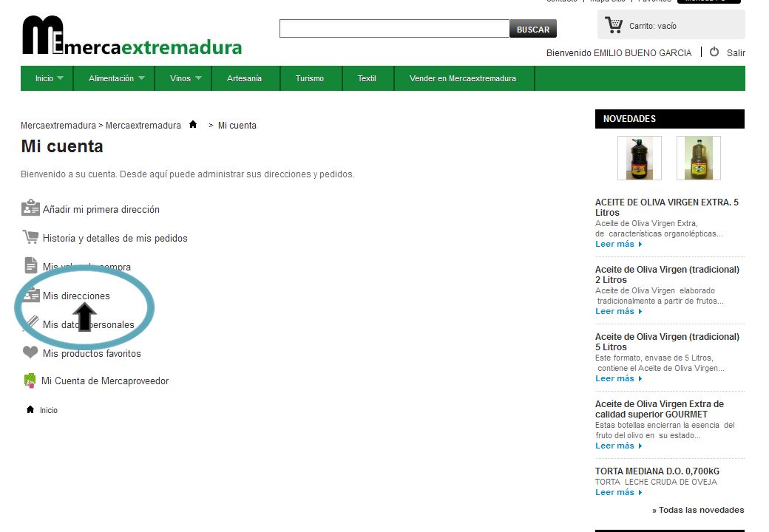
Task: Click the address card icon for Añadir dirección
Action: coord(30,208)
